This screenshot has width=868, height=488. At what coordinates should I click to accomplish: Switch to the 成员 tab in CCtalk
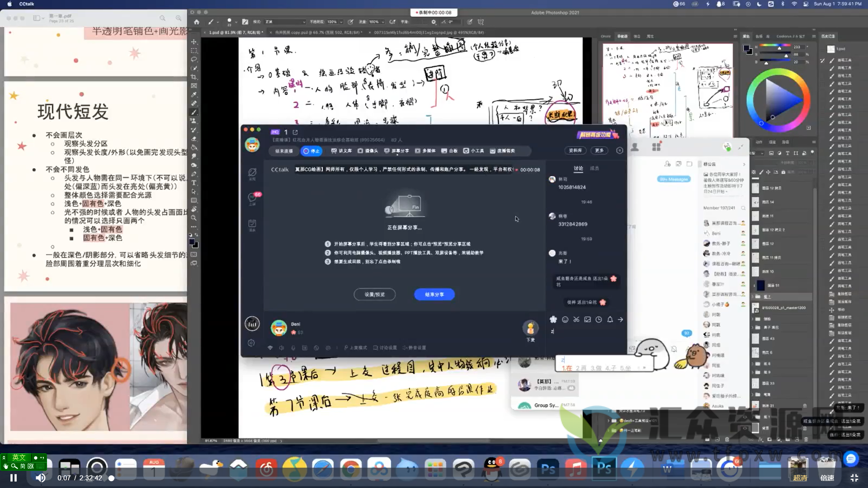[594, 168]
